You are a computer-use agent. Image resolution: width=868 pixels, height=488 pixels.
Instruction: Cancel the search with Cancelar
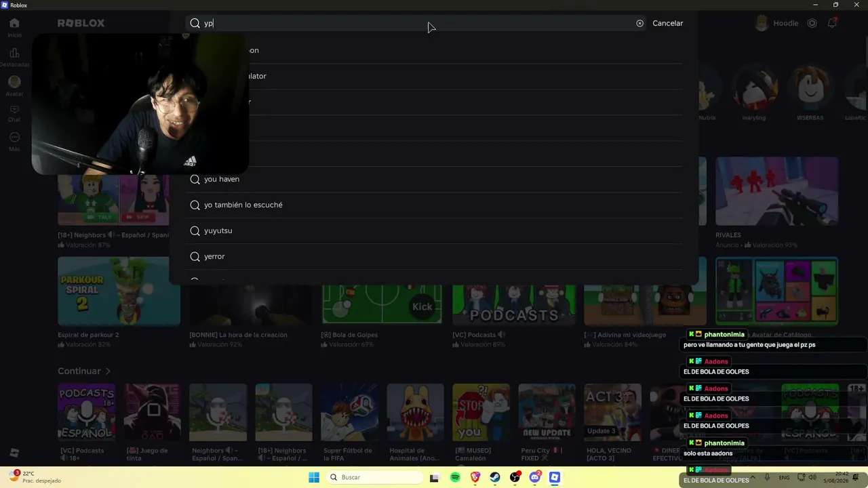point(668,23)
